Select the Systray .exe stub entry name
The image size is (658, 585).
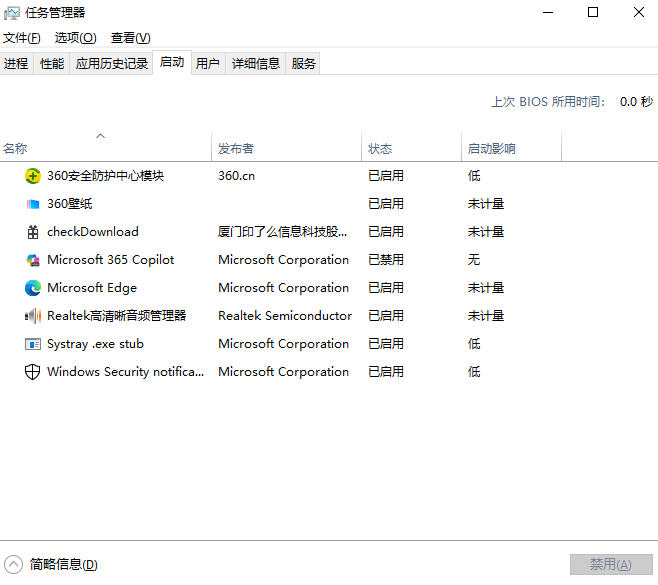point(95,344)
